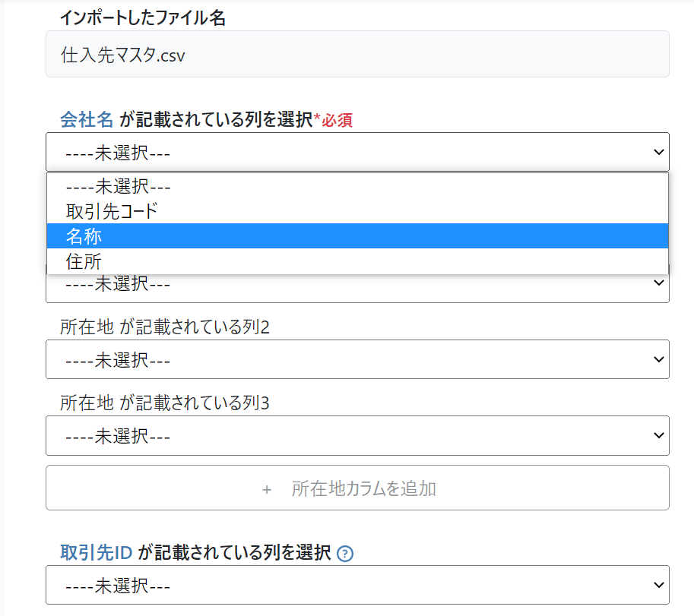Click the 所在地 が記載されている列2 label
The width and height of the screenshot is (694, 616).
pos(165,327)
